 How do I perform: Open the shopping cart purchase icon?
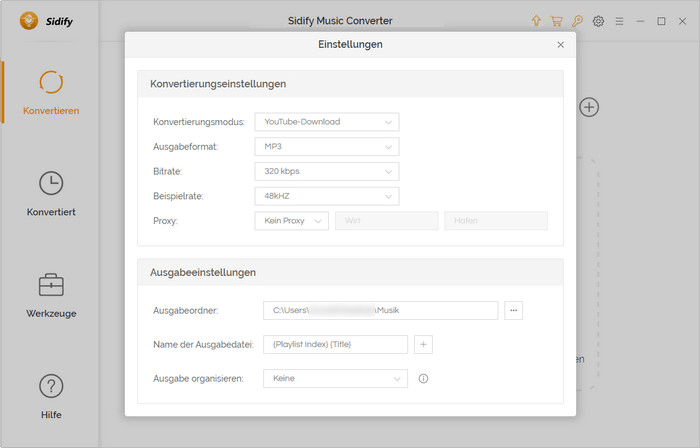tap(556, 21)
